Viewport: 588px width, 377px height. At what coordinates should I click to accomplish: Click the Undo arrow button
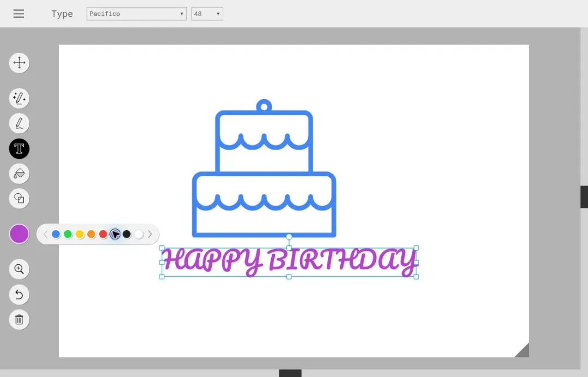[x=19, y=294]
